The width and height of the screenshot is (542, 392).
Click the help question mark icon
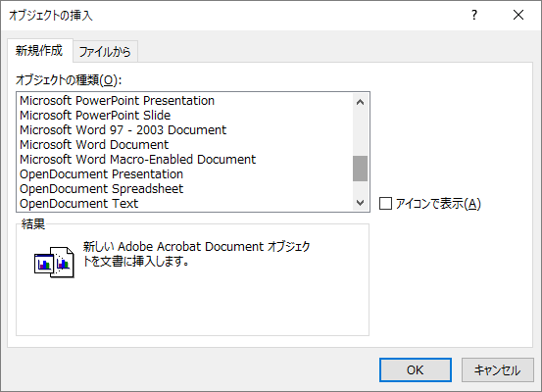click(474, 15)
